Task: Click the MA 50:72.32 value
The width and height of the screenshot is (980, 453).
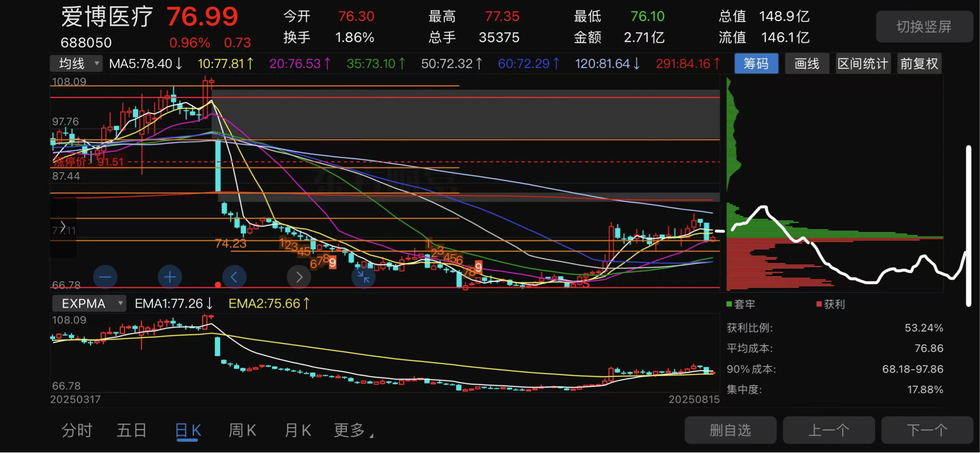Action: [452, 64]
